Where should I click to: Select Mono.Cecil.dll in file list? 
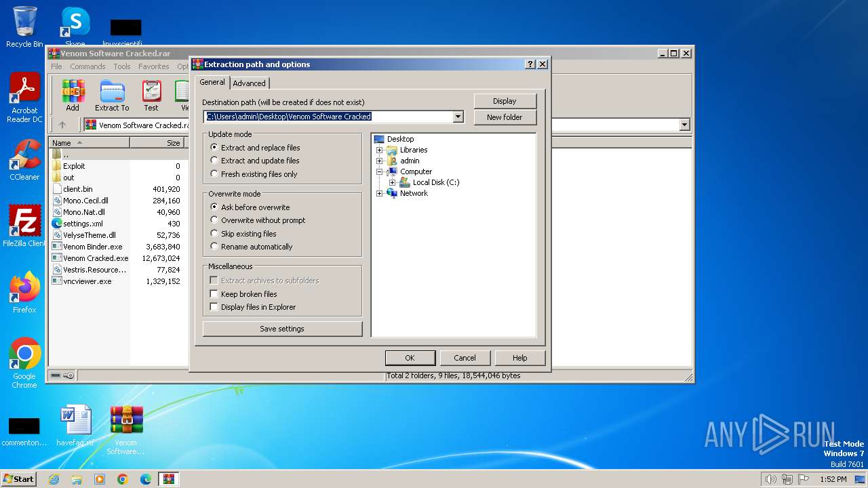[85, 201]
